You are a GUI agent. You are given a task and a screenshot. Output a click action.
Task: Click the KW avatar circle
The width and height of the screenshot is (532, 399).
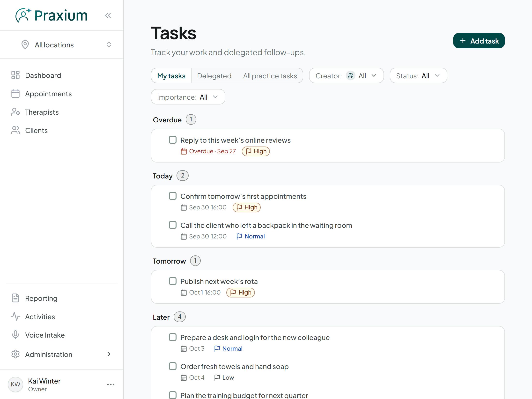pyautogui.click(x=15, y=384)
